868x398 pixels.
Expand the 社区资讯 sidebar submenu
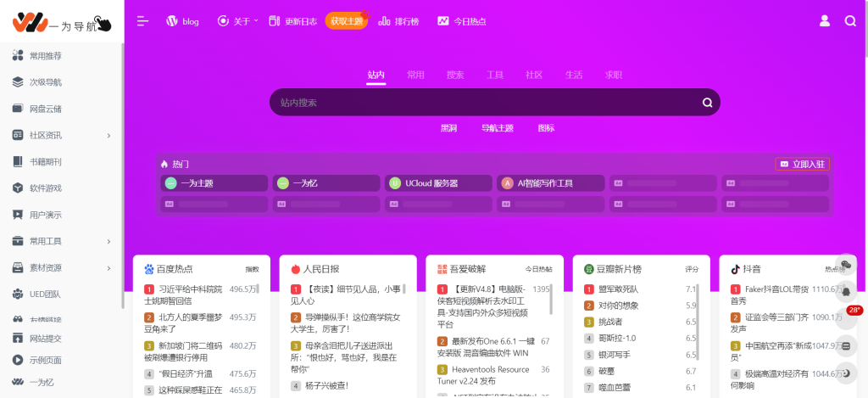(108, 135)
